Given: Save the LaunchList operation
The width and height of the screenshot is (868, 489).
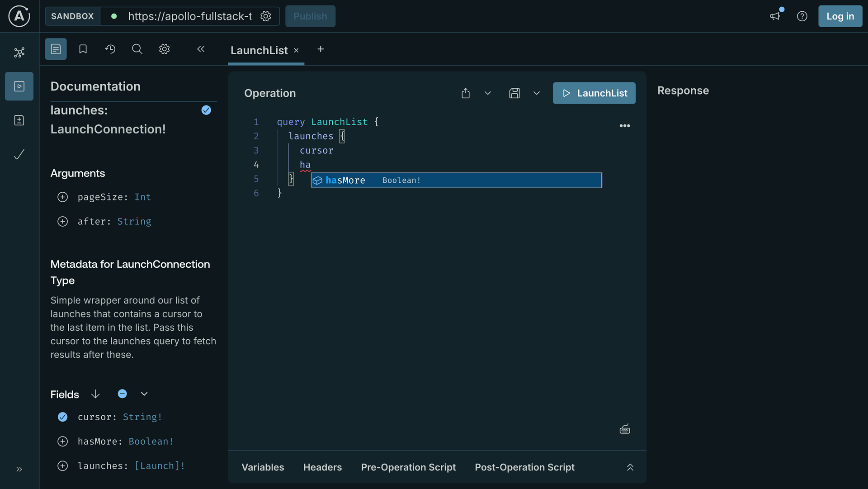Looking at the screenshot, I should coord(514,93).
